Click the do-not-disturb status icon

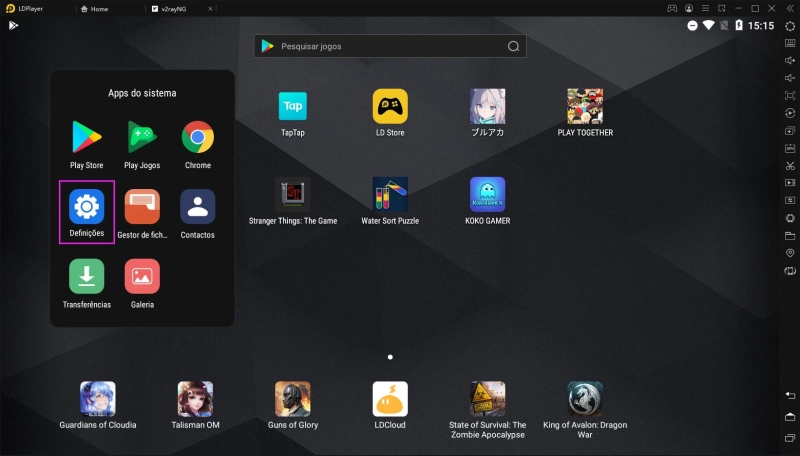[692, 26]
